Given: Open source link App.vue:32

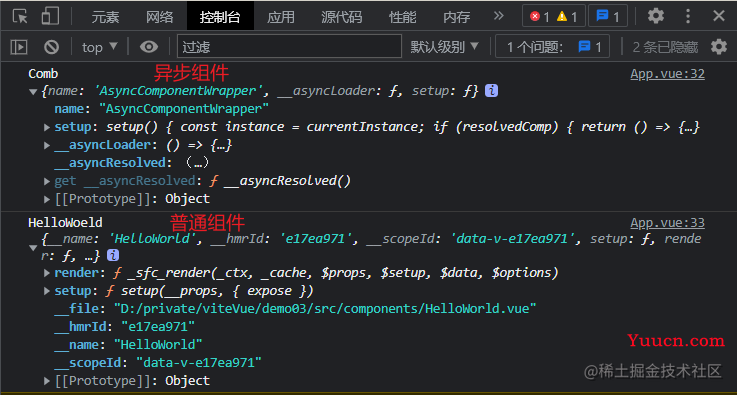Looking at the screenshot, I should (667, 74).
